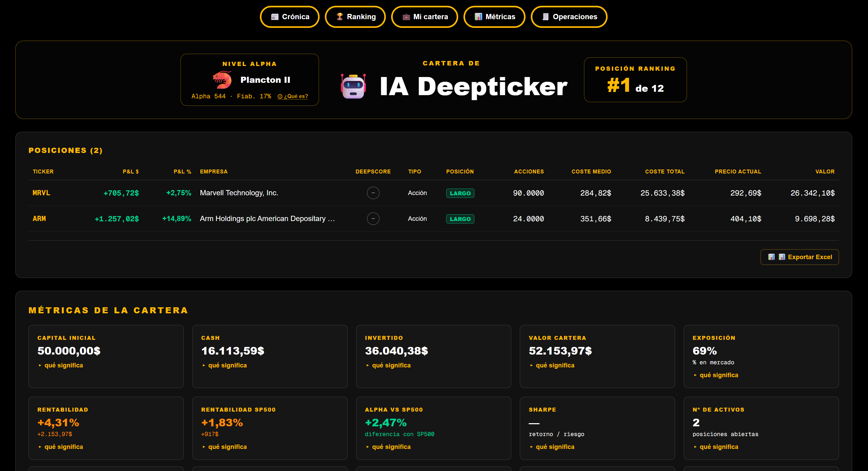Expand 'qué significa' under Nº de Activos
The image size is (868, 471).
[715, 447]
